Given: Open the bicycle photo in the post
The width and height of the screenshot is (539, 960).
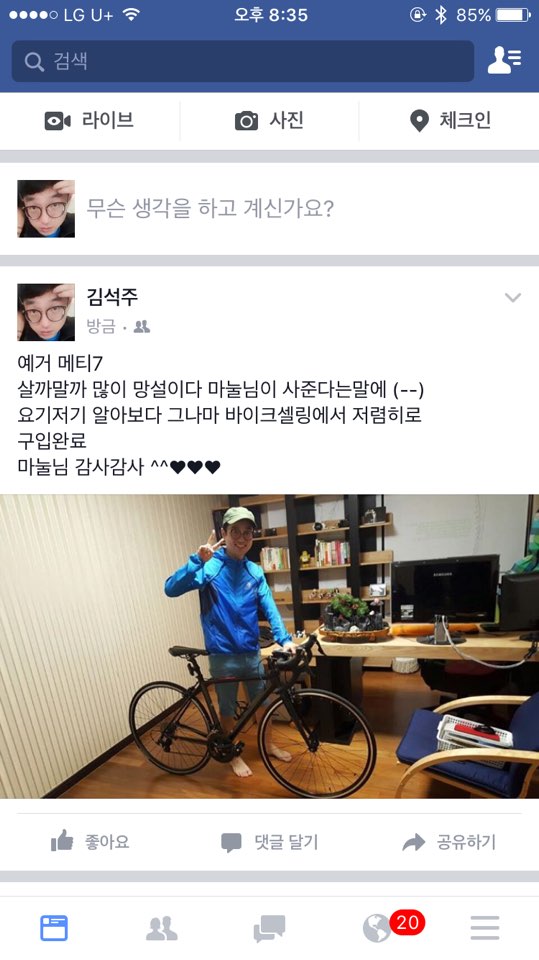Looking at the screenshot, I should point(270,646).
